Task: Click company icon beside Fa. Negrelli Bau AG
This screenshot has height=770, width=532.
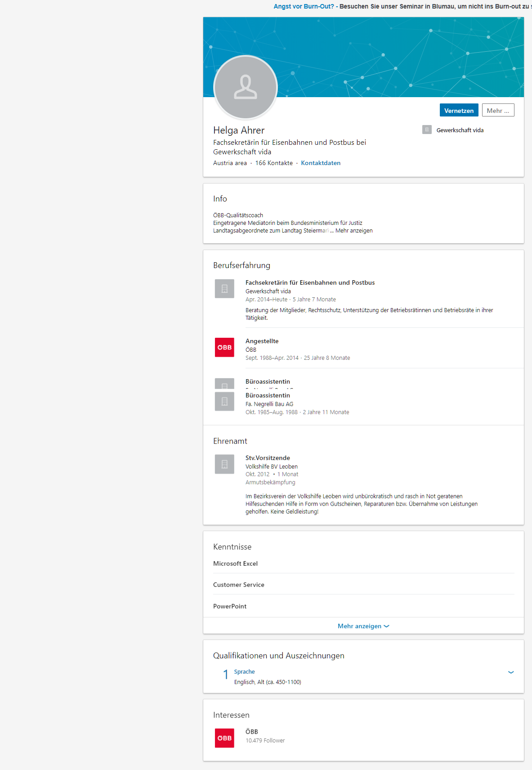Action: pyautogui.click(x=224, y=401)
